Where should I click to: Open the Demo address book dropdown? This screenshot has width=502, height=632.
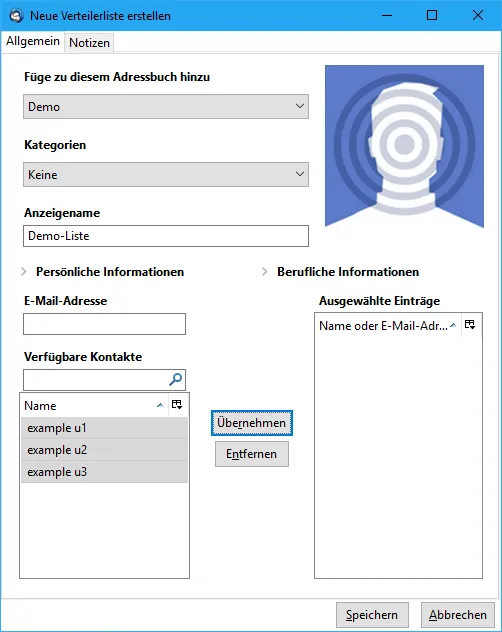click(166, 106)
